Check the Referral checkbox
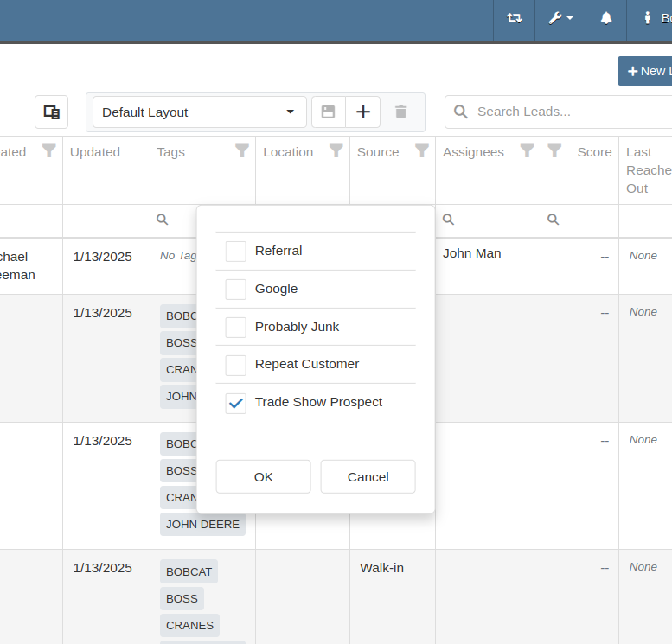Image resolution: width=672 pixels, height=644 pixels. tap(236, 251)
